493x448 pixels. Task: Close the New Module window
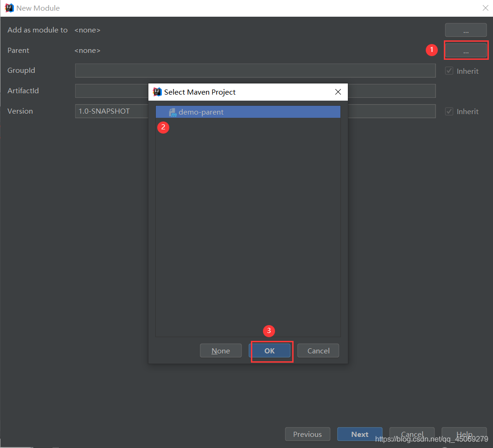[x=486, y=8]
